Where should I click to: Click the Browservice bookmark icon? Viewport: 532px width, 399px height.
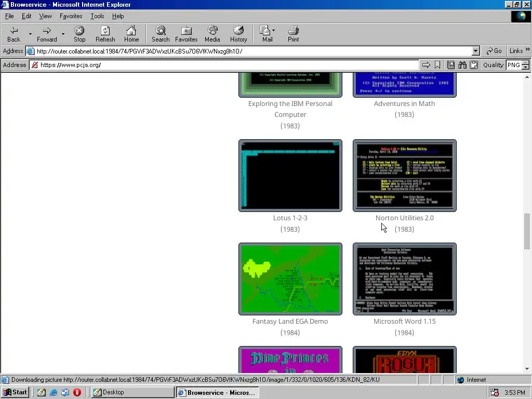[x=437, y=65]
